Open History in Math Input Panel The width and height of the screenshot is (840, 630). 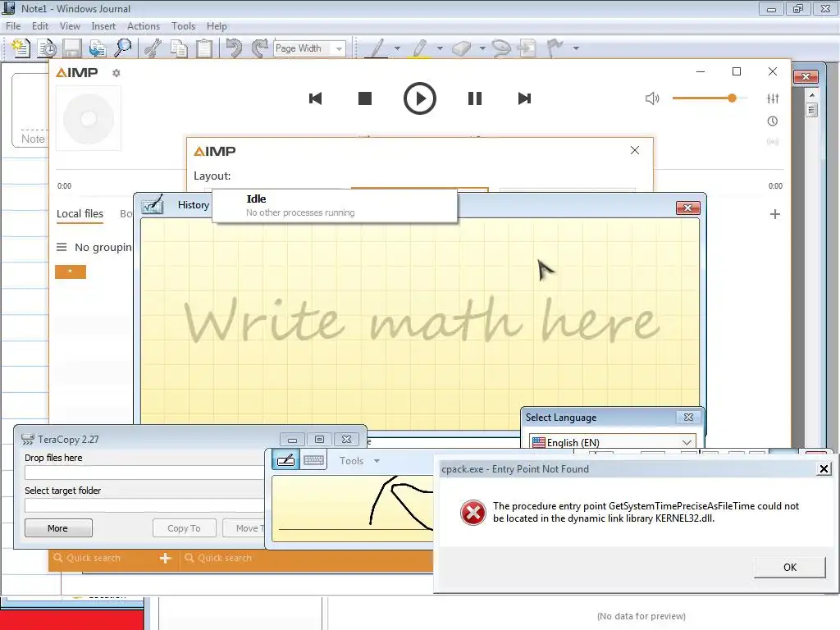(194, 205)
